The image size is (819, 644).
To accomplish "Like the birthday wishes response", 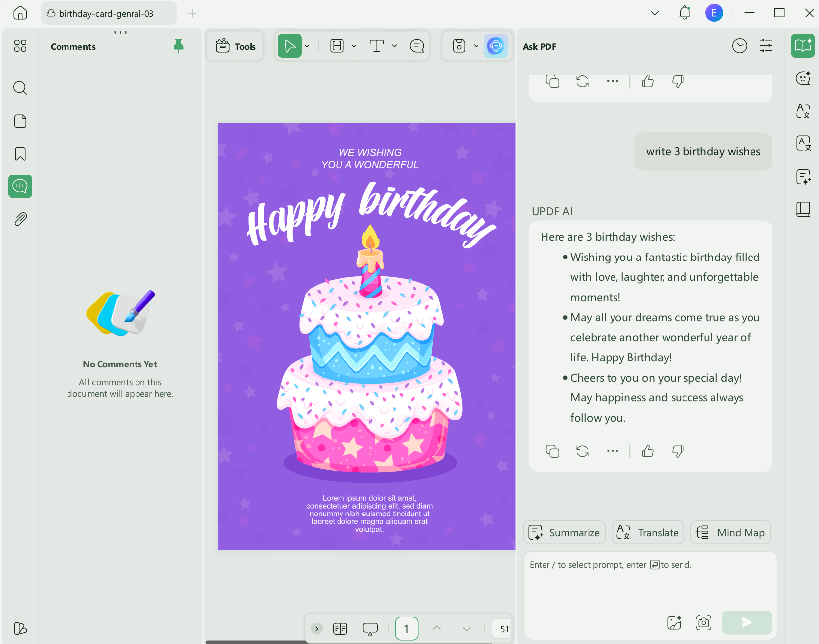I will click(648, 451).
